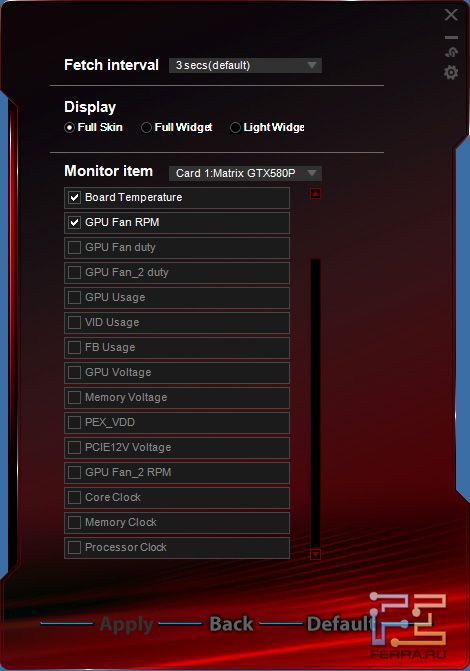Click the monitor item list scrollbar track
This screenshot has height=671, width=470.
click(315, 402)
